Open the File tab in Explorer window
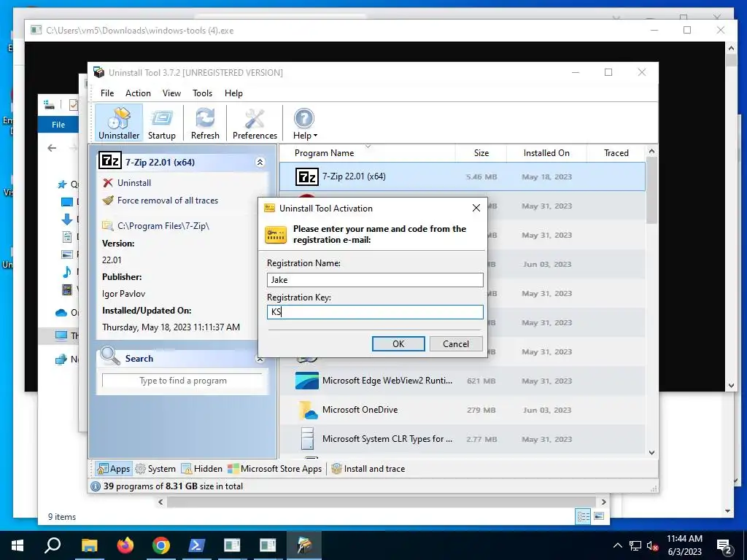 (x=58, y=125)
